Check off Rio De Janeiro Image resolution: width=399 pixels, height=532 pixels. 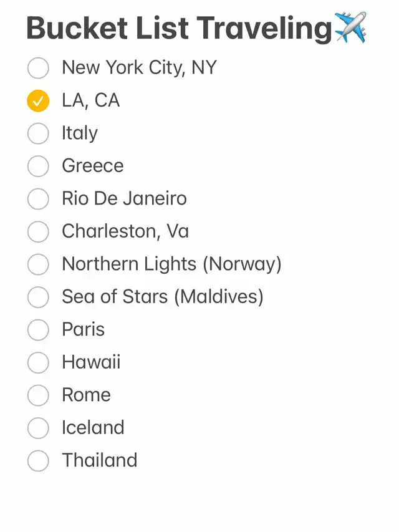click(x=38, y=199)
